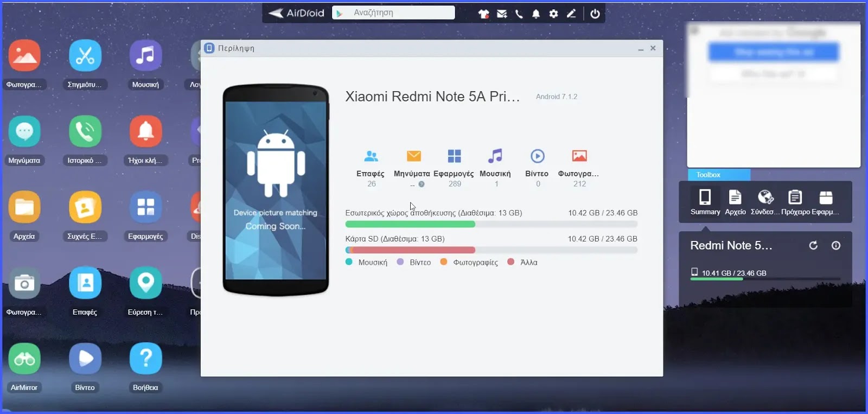Click the Redmi Note storage bar in side panel
The height and width of the screenshot is (414, 868).
click(x=765, y=279)
